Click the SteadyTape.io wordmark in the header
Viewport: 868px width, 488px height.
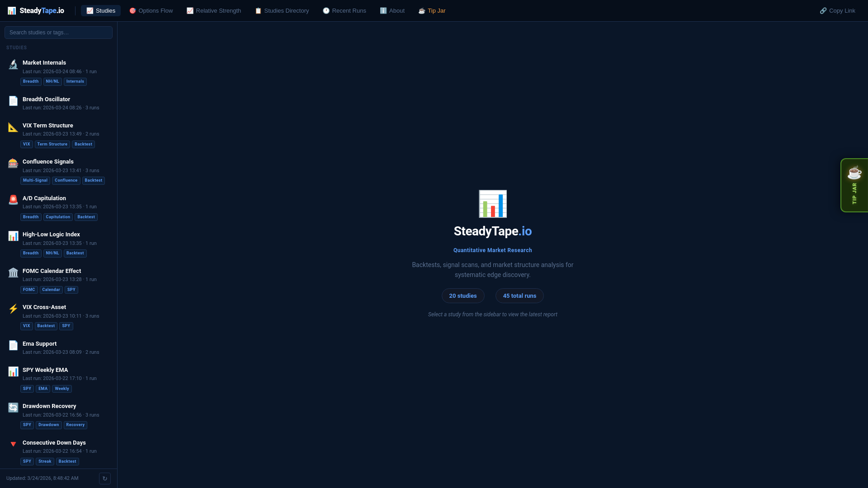[x=42, y=11]
